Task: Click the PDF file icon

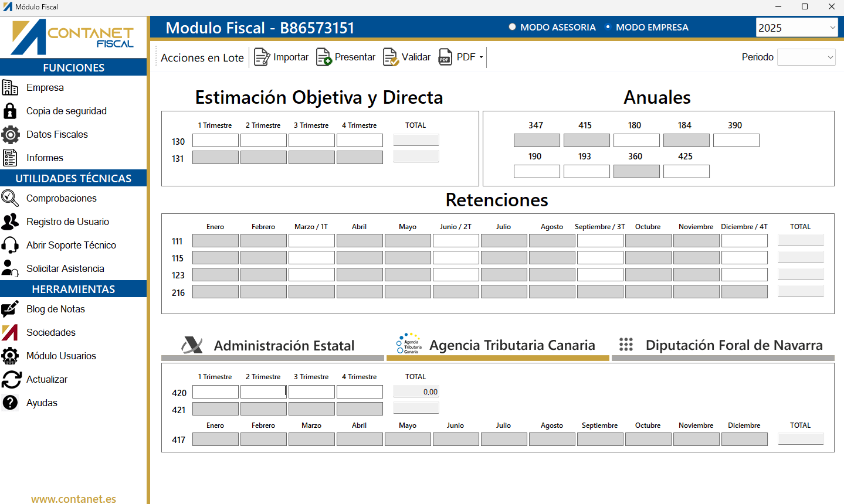Action: [446, 57]
